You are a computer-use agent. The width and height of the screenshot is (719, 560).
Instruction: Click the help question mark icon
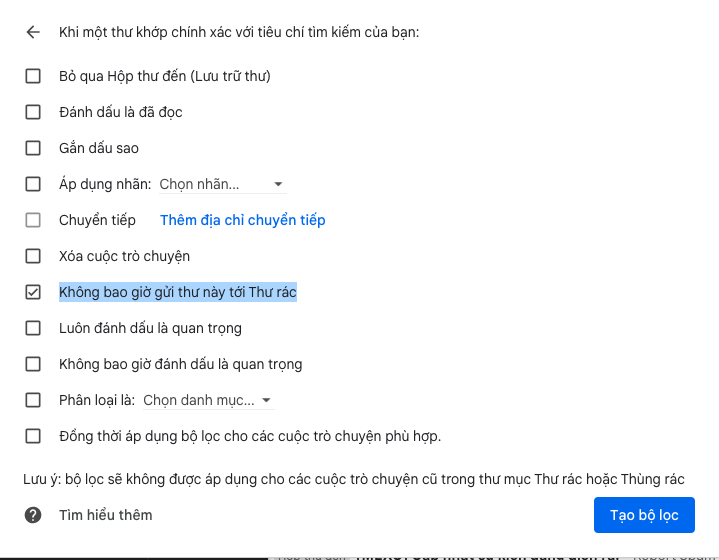pyautogui.click(x=33, y=515)
